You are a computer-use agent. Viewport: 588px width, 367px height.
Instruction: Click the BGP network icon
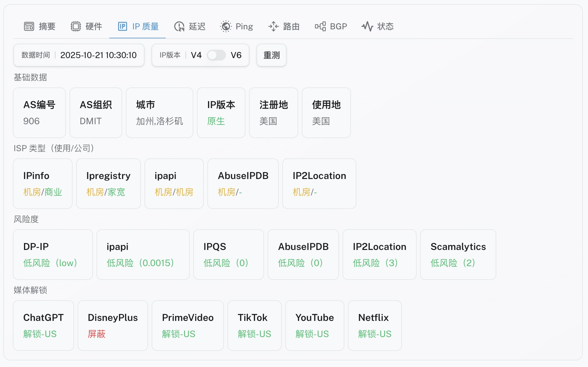coord(320,26)
